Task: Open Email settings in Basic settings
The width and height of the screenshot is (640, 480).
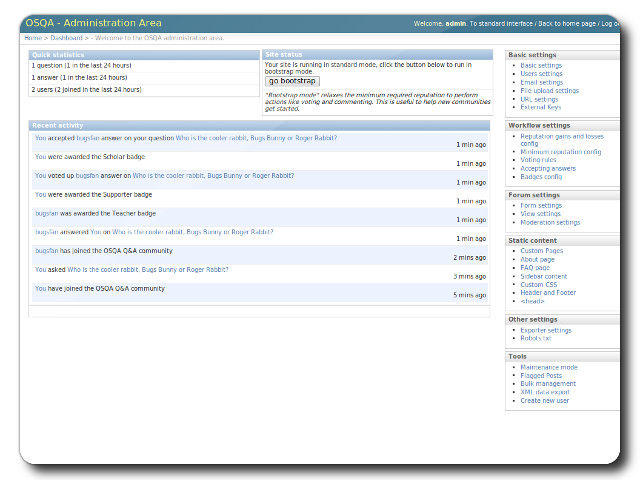Action: (541, 82)
